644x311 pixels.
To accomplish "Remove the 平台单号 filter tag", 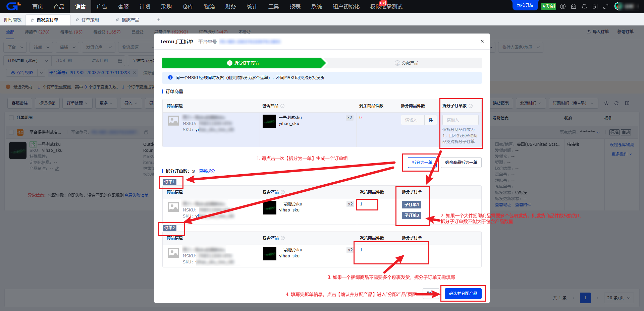I will 135,73.
